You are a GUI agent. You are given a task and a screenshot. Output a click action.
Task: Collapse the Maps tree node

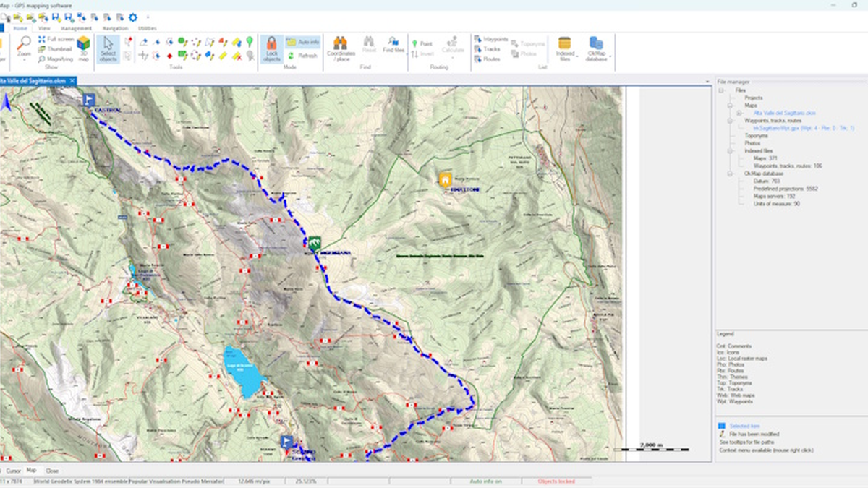[731, 106]
